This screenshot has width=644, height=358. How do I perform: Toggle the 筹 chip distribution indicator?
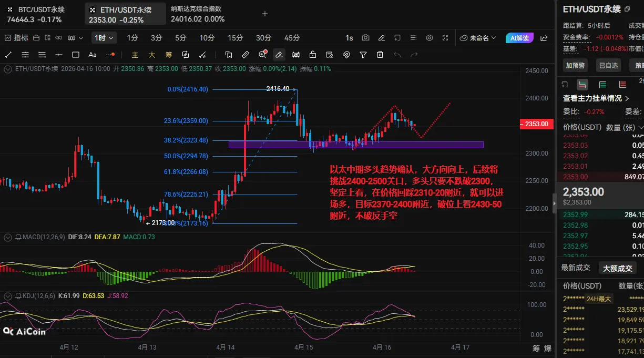tap(169, 55)
